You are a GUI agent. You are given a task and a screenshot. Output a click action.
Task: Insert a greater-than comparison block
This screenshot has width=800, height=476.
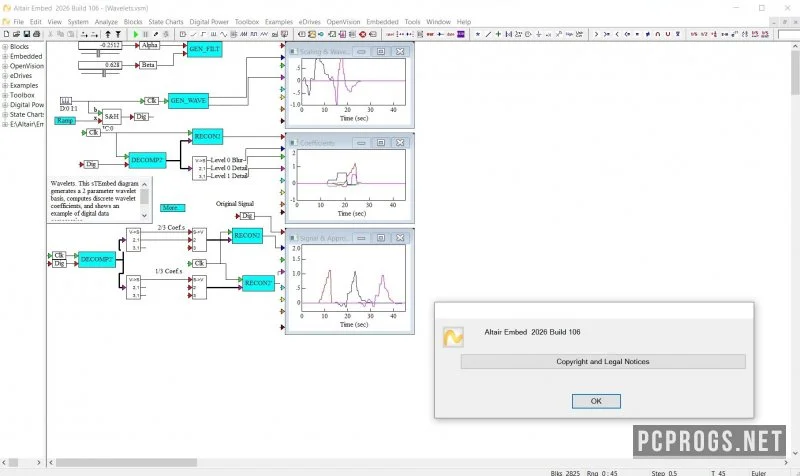click(x=596, y=34)
